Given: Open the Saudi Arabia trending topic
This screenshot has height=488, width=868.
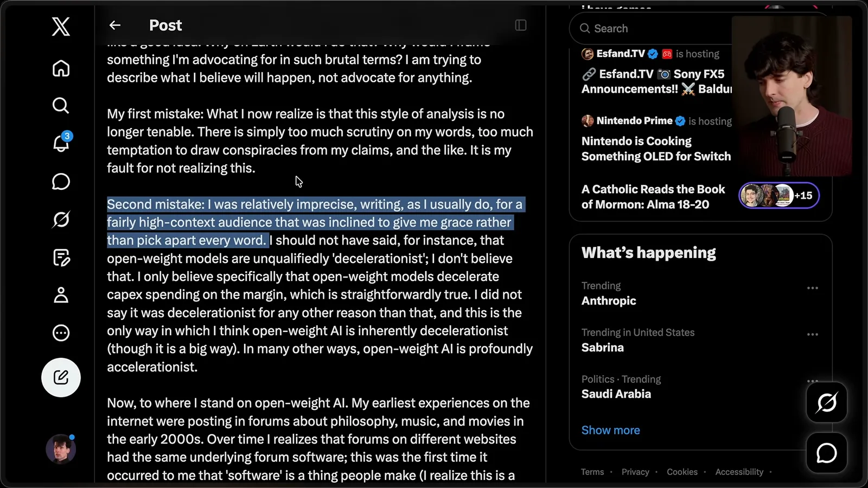Looking at the screenshot, I should tap(616, 394).
